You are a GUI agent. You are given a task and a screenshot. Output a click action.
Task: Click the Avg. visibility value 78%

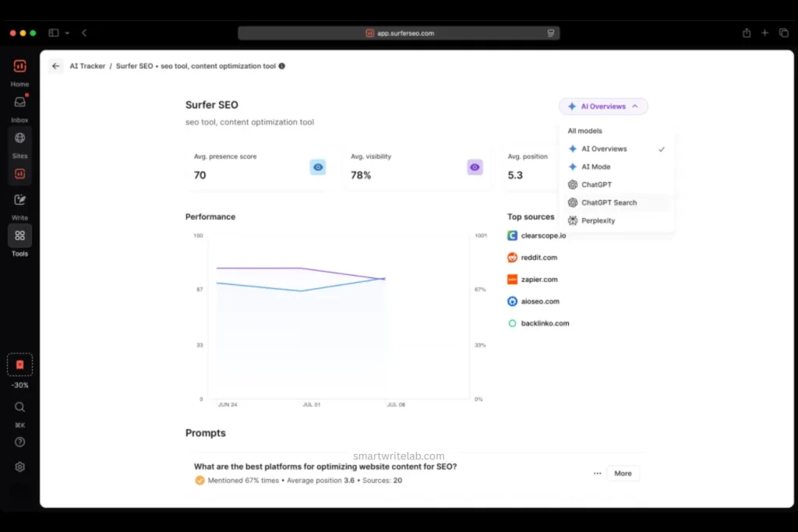(x=361, y=175)
